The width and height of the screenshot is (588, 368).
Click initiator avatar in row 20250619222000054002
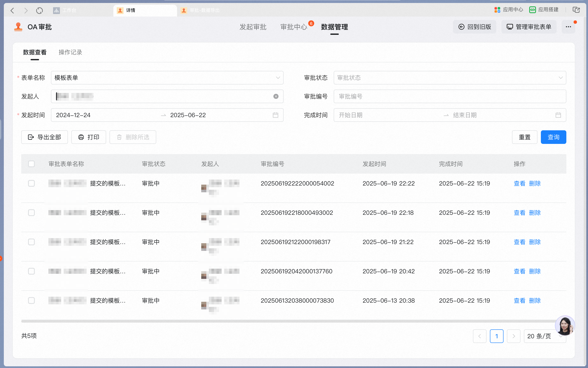pos(204,188)
